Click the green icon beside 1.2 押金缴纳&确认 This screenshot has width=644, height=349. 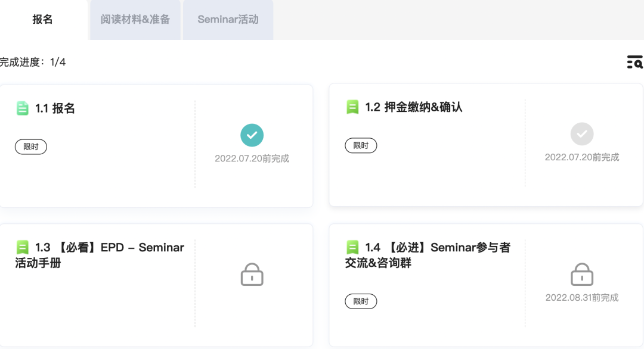[x=352, y=107]
